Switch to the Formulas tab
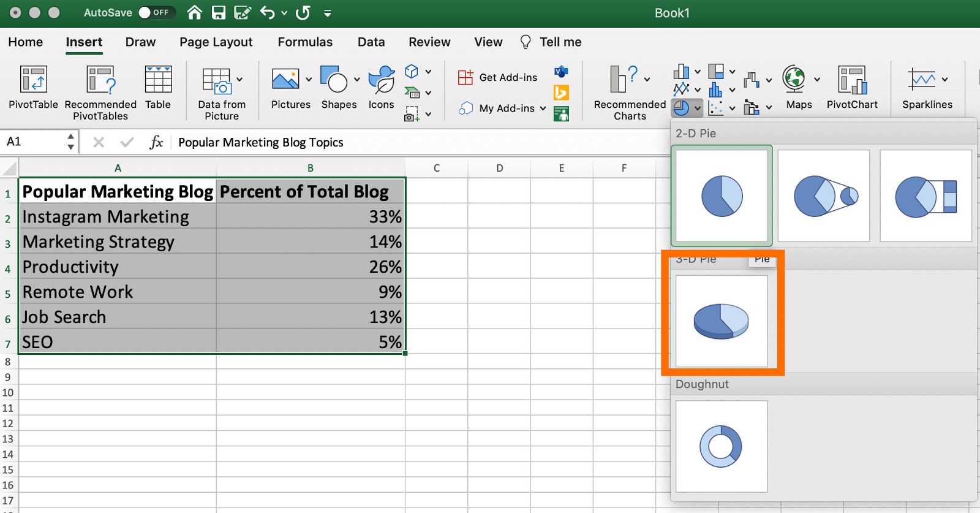The height and width of the screenshot is (513, 980). 305,42
